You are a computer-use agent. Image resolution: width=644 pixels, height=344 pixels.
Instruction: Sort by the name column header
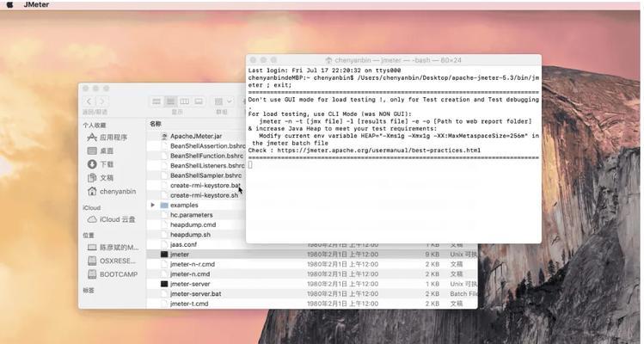pos(156,124)
